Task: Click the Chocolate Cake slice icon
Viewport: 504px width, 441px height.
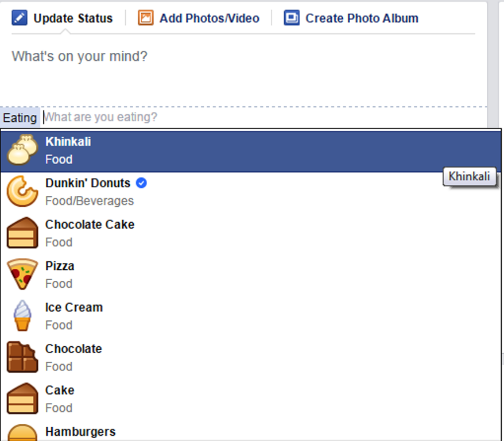Action: [x=22, y=233]
